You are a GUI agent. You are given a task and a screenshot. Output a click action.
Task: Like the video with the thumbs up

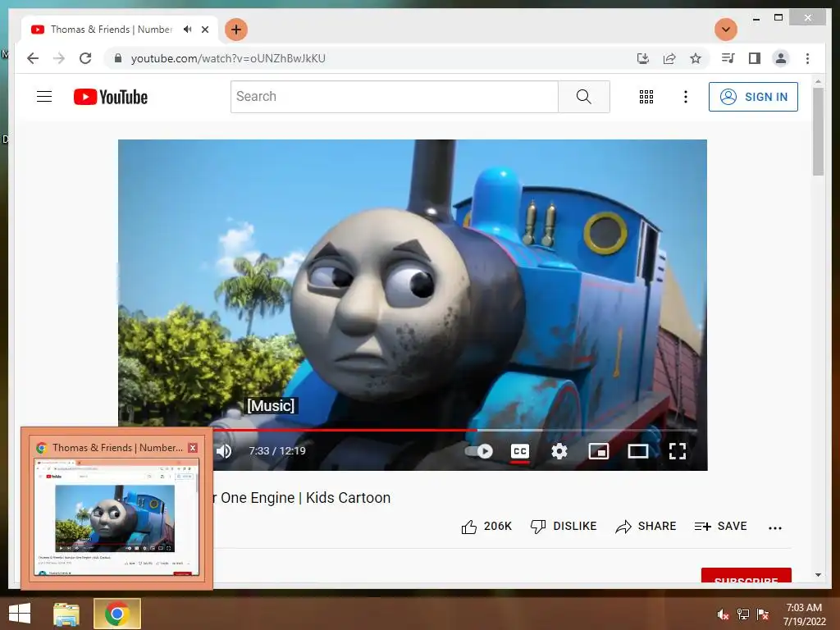pos(486,527)
